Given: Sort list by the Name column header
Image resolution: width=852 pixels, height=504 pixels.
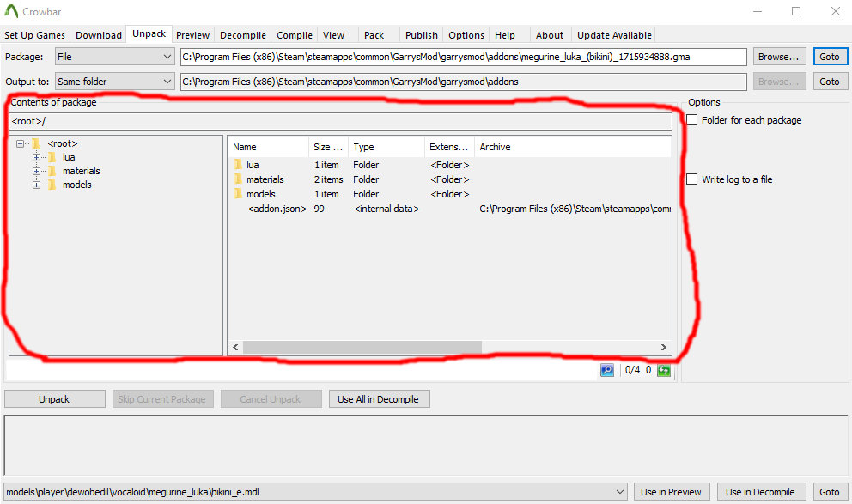Looking at the screenshot, I should point(268,147).
